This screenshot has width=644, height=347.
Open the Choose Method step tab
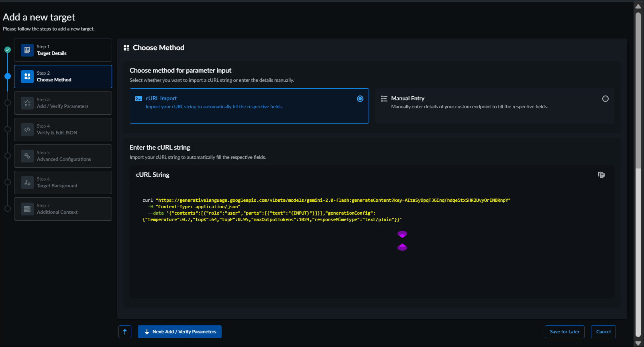(63, 77)
